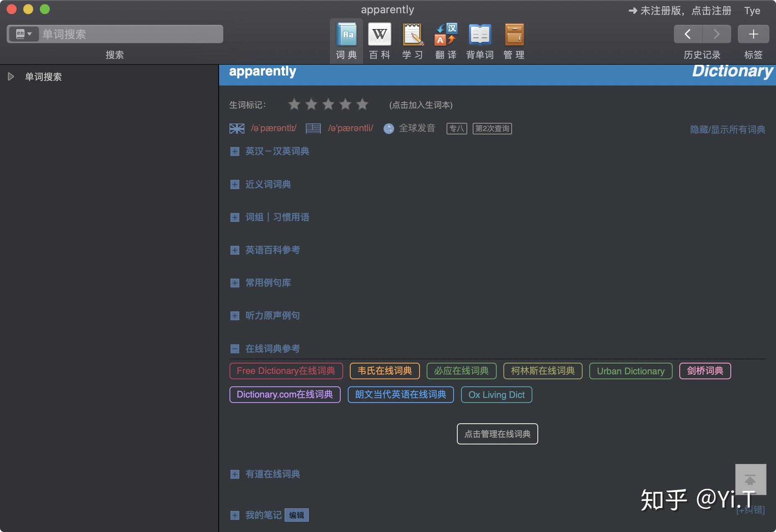Image resolution: width=776 pixels, height=532 pixels.
Task: Go back in history with left arrow
Action: pos(688,34)
